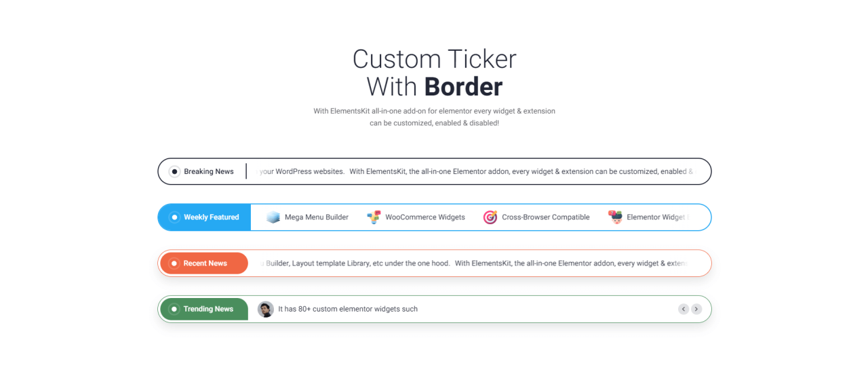This screenshot has height=382, width=868.
Task: Open the Cross-Browser Compatible link
Action: click(x=546, y=217)
